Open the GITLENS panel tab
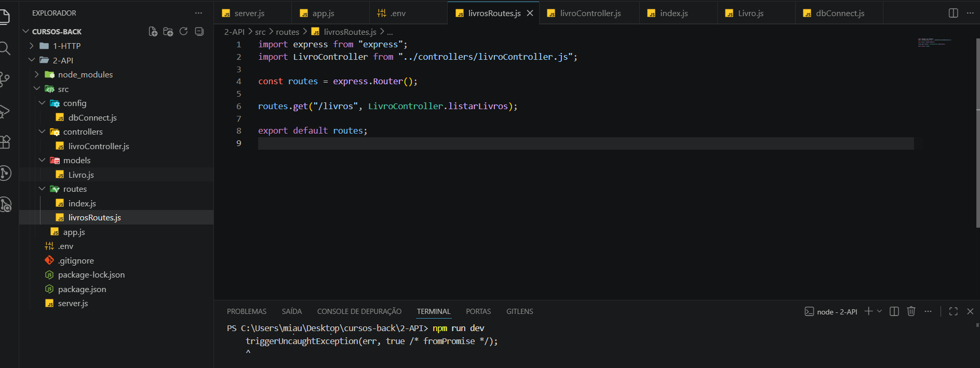This screenshot has height=368, width=980. (x=520, y=311)
